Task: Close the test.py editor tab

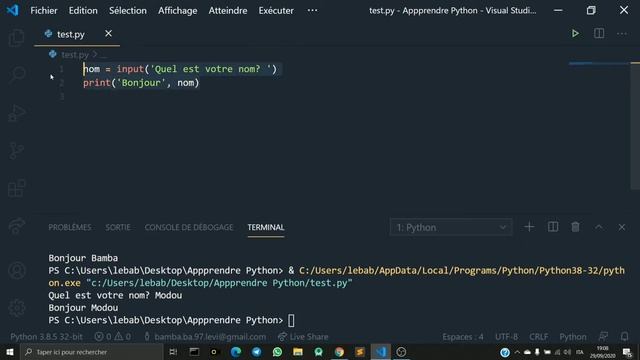Action: (108, 33)
